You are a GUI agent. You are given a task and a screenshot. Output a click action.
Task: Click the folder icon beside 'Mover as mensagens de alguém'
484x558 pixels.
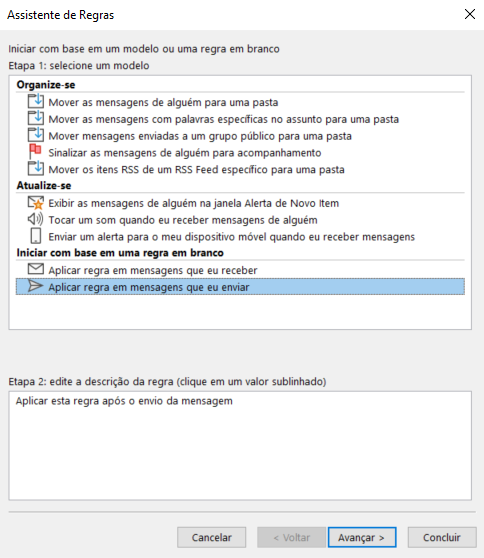coord(36,102)
